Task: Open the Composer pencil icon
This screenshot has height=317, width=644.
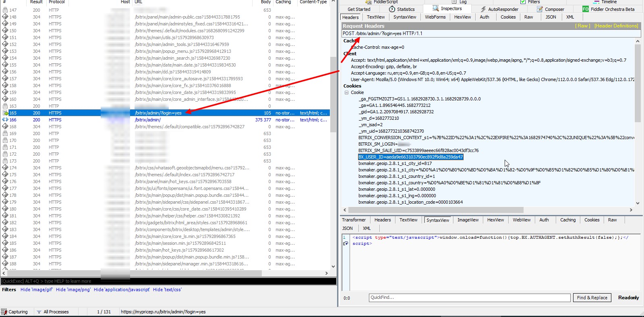Action: coord(540,9)
